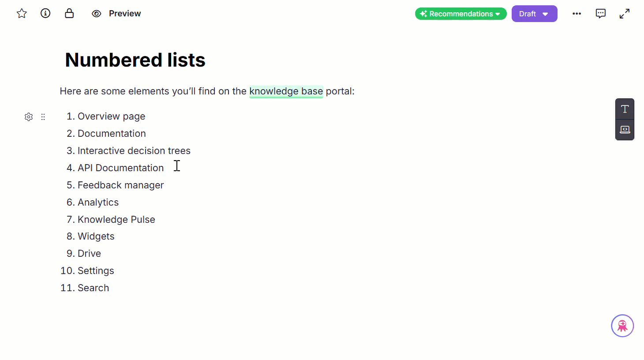Expand editor to full screen

(x=624, y=14)
